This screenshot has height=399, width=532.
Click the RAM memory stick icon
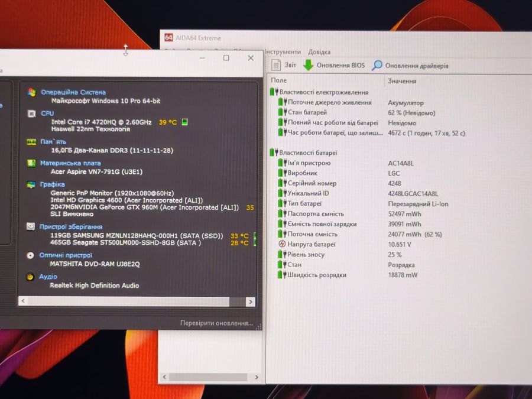pyautogui.click(x=31, y=142)
